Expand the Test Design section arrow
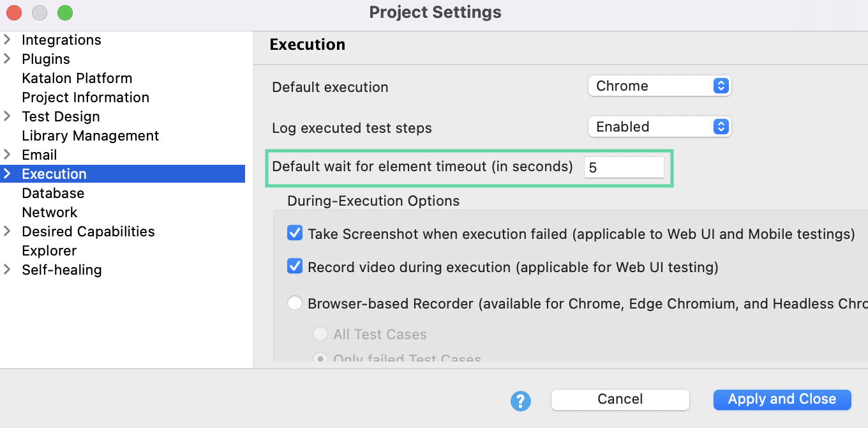868x428 pixels. [x=8, y=116]
